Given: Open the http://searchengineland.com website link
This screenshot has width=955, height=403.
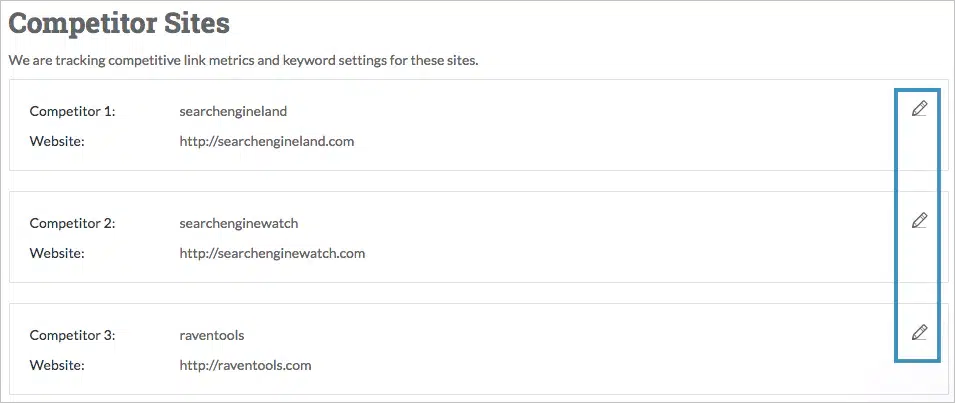Looking at the screenshot, I should point(267,142).
